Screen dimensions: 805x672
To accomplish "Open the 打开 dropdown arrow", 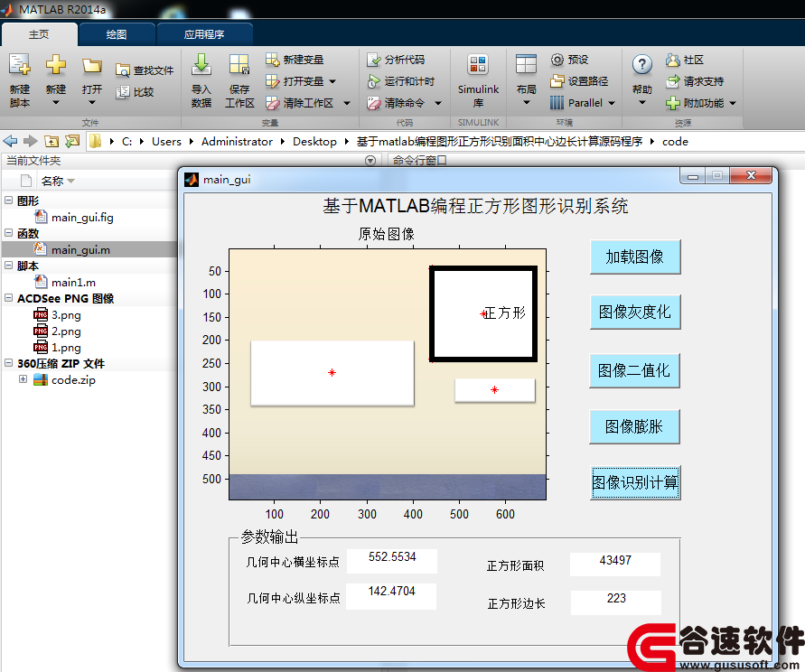I will (x=92, y=103).
